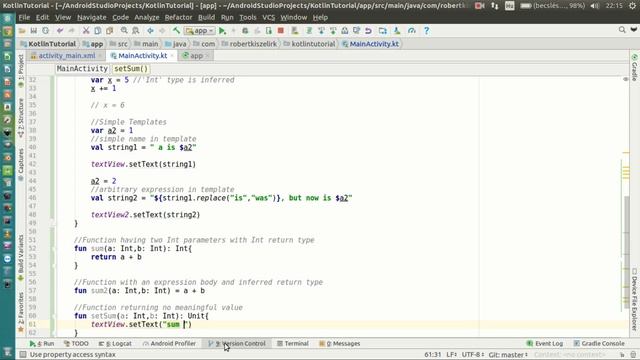Open the Refactor menu
Screen dimensions: 640x360
pyautogui.click(x=178, y=18)
